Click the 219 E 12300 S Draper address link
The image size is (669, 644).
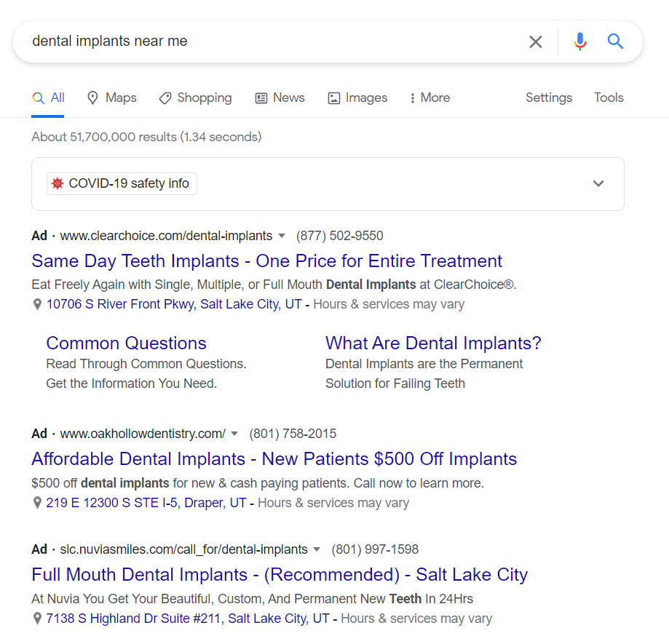146,503
